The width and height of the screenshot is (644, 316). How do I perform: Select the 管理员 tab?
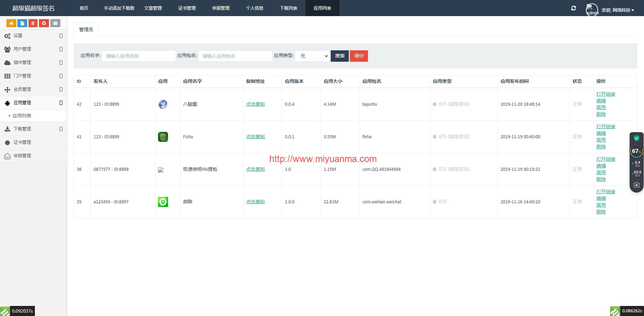86,30
